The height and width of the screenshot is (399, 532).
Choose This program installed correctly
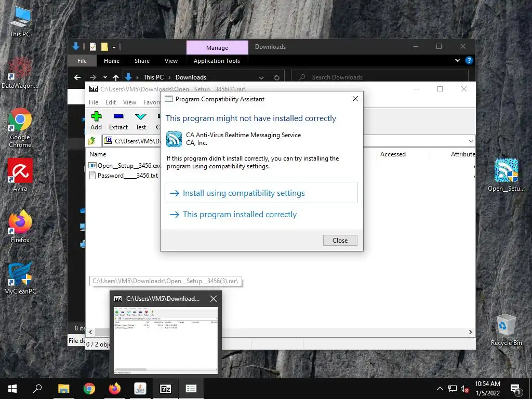[x=262, y=215]
